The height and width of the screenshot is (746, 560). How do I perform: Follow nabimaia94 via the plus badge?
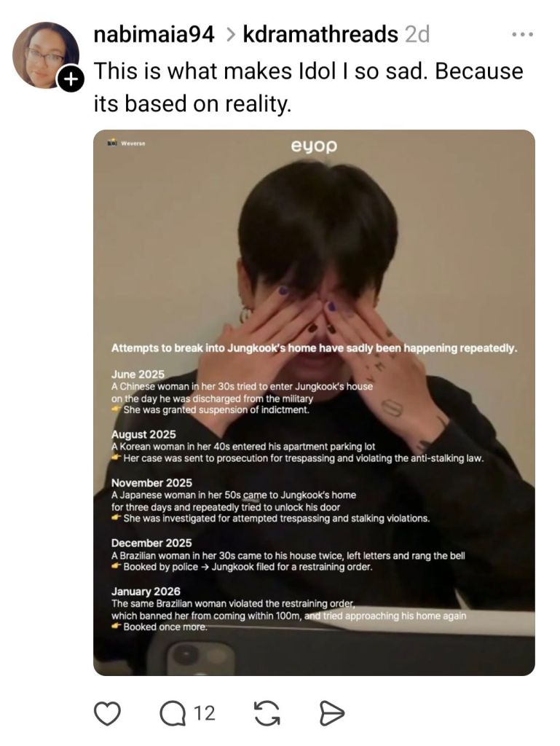point(71,79)
